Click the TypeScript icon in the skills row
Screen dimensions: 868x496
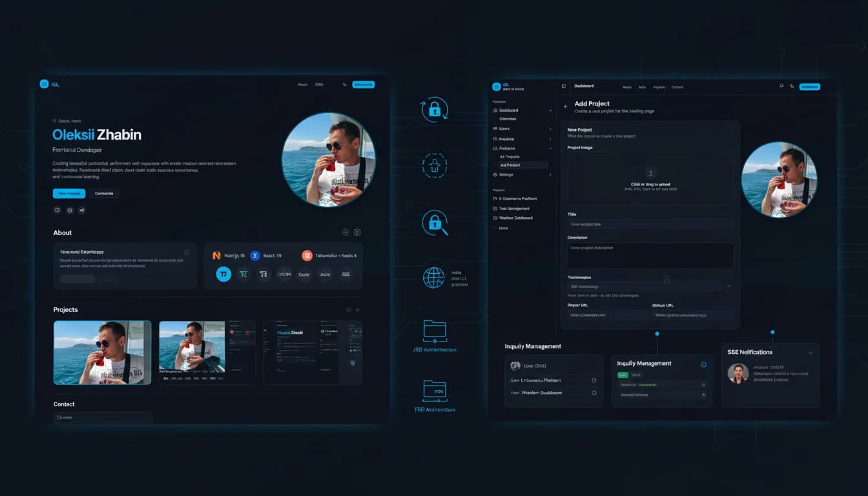[x=223, y=274]
